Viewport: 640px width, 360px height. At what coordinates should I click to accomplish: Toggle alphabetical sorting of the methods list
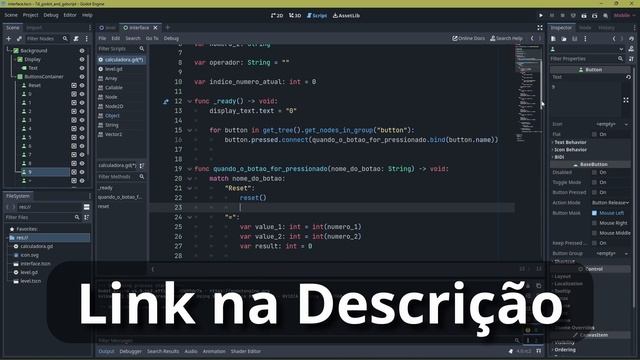tap(142, 166)
